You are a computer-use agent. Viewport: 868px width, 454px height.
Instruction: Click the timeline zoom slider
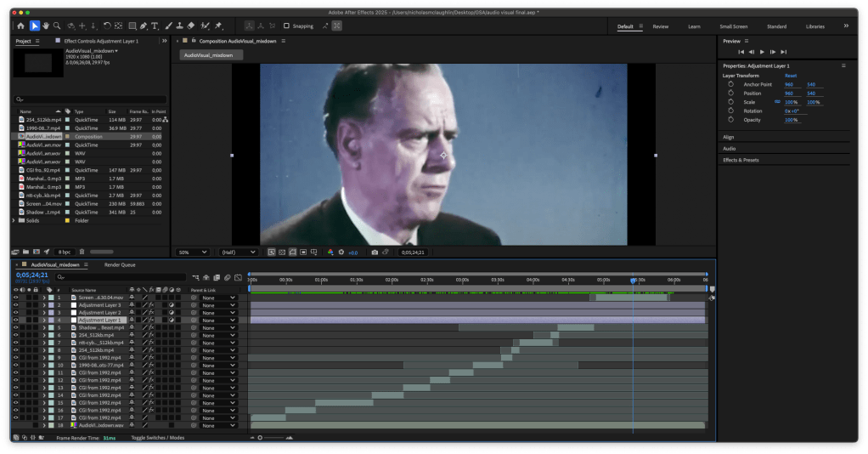coord(270,438)
